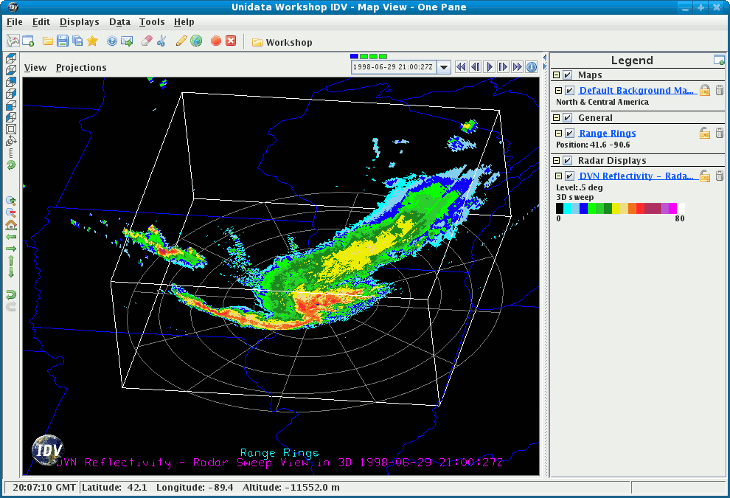
Task: Remove the Range Rings display via trash icon
Action: click(719, 133)
